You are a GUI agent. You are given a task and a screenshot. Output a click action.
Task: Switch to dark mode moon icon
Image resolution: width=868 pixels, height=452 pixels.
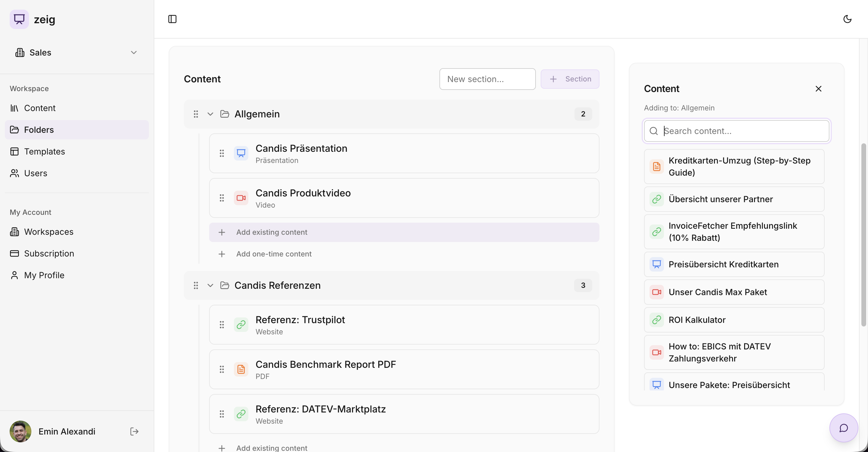pyautogui.click(x=847, y=19)
